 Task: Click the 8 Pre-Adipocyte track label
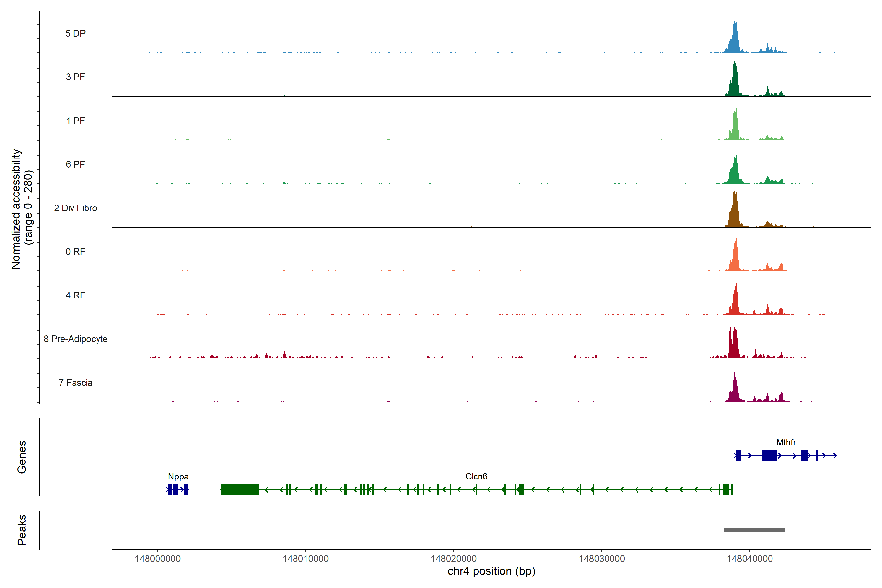point(75,339)
